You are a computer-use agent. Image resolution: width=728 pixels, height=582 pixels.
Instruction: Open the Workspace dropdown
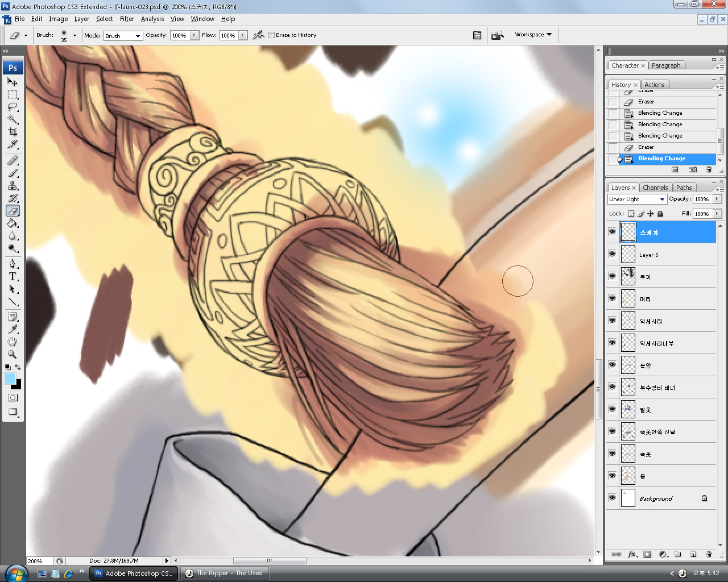tap(533, 35)
